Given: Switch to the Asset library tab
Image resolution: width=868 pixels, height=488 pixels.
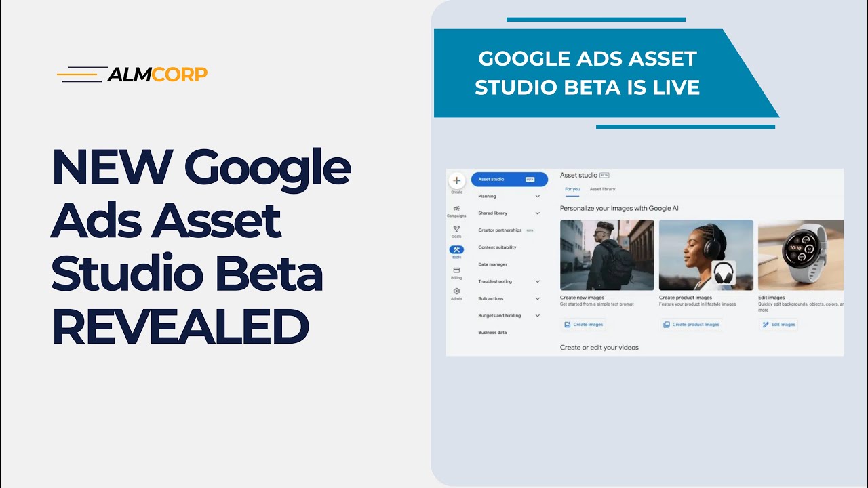Looking at the screenshot, I should point(602,189).
